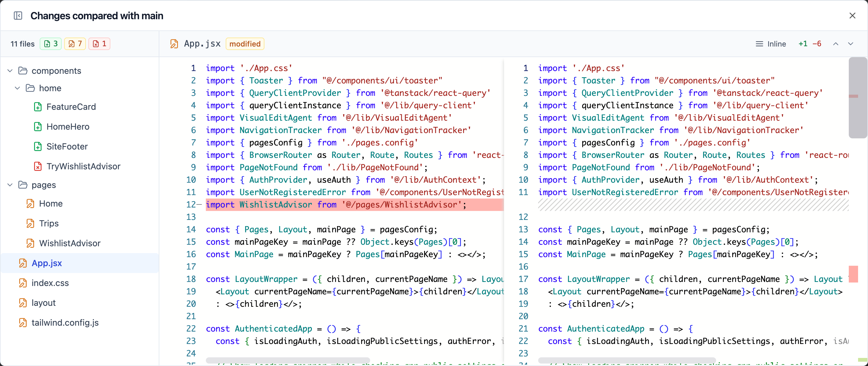
Task: Click the red change marker in the overview gutter
Action: [853, 274]
